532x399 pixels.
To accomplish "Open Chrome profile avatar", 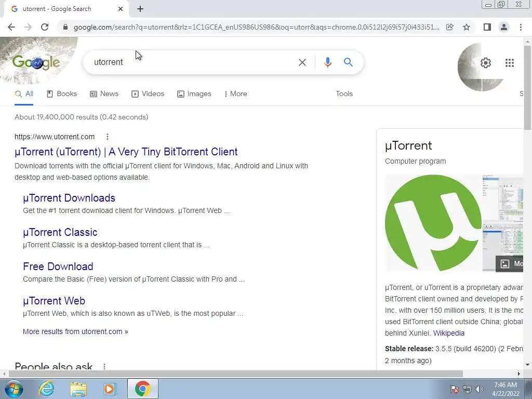I will (504, 27).
